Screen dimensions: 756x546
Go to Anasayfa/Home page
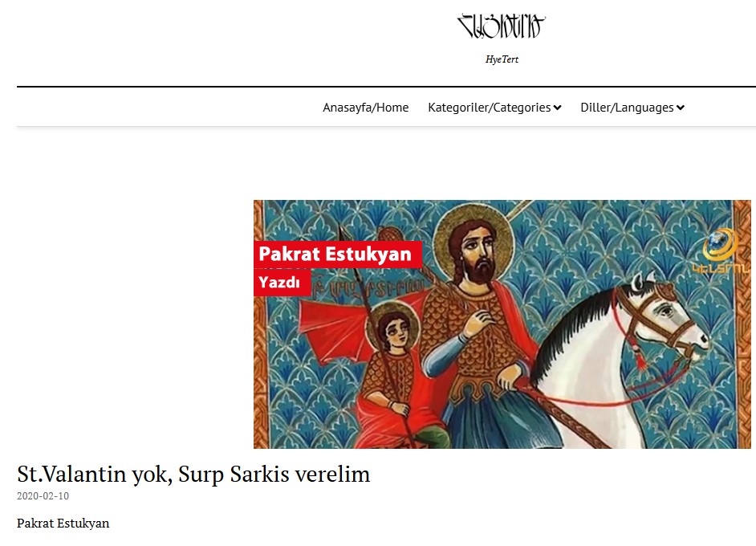click(365, 107)
